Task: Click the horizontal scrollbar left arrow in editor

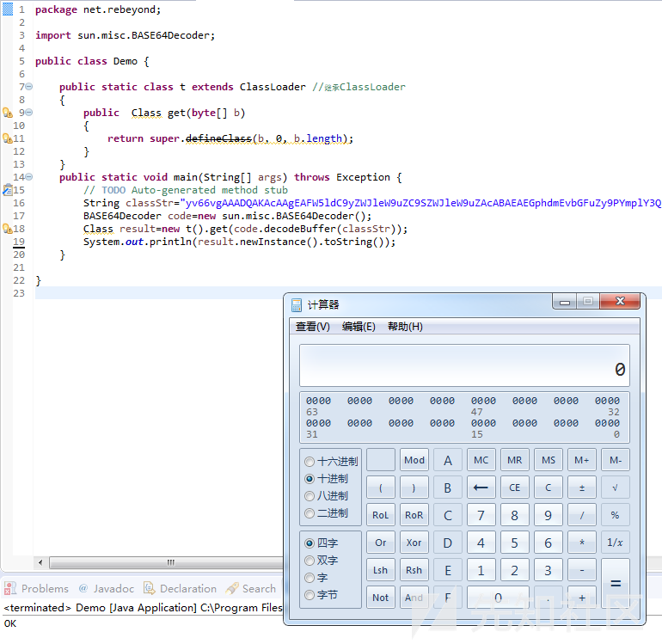Action: tap(40, 562)
